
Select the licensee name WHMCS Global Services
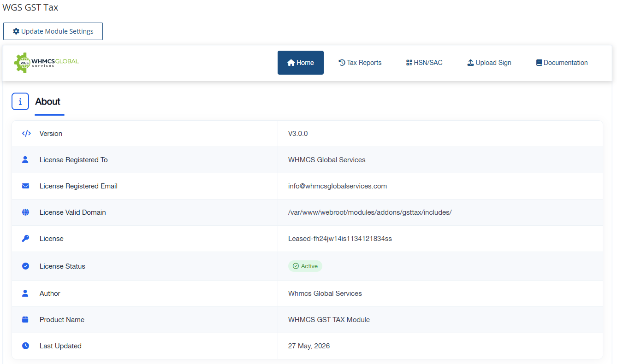coord(327,160)
